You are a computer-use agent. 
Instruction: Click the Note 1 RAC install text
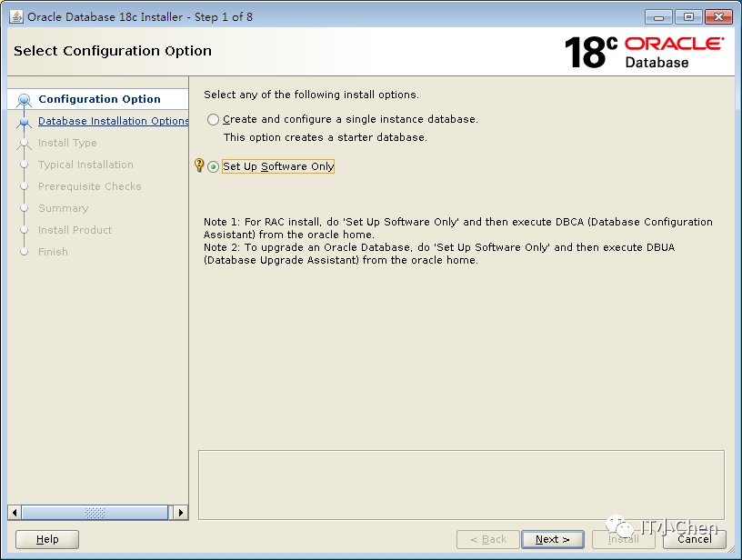tap(457, 228)
